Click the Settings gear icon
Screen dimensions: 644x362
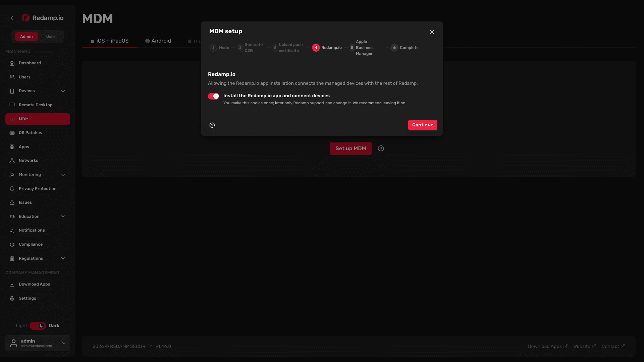coord(12,298)
